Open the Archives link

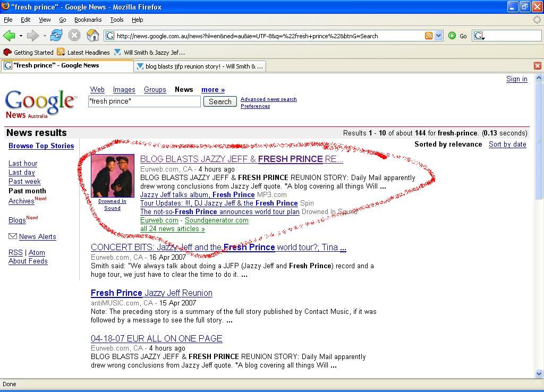click(x=21, y=201)
